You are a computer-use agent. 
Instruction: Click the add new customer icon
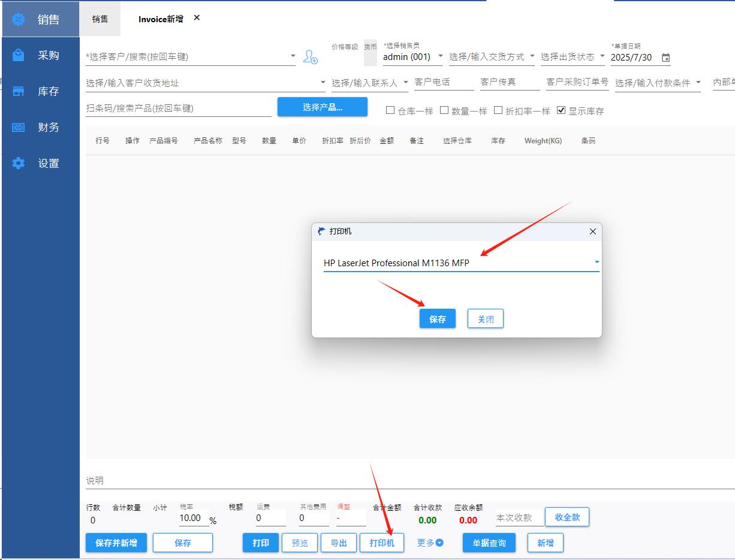(310, 57)
